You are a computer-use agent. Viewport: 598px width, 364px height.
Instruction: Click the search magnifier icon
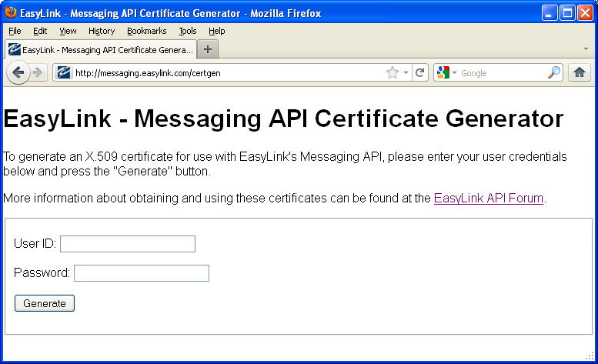pyautogui.click(x=554, y=72)
